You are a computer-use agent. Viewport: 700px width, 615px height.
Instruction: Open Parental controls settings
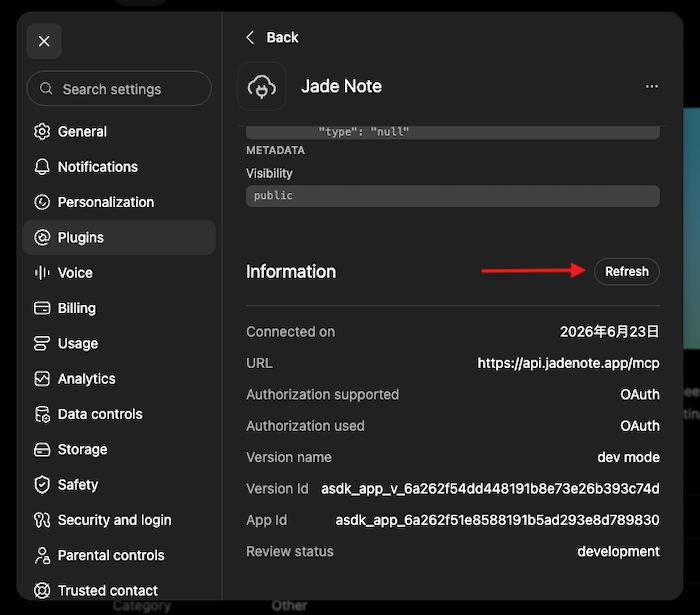[x=119, y=555]
